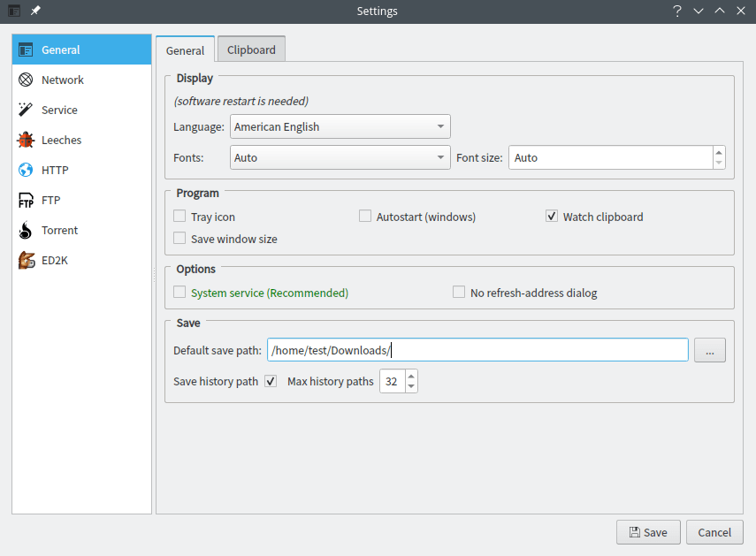Uncheck the Save history path checkbox

coord(271,381)
